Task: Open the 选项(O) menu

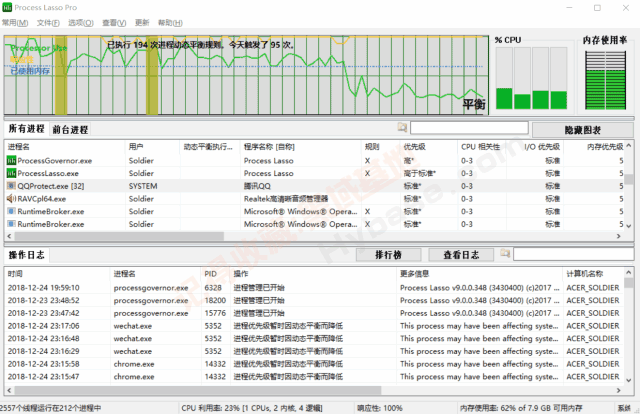Action: pyautogui.click(x=81, y=23)
